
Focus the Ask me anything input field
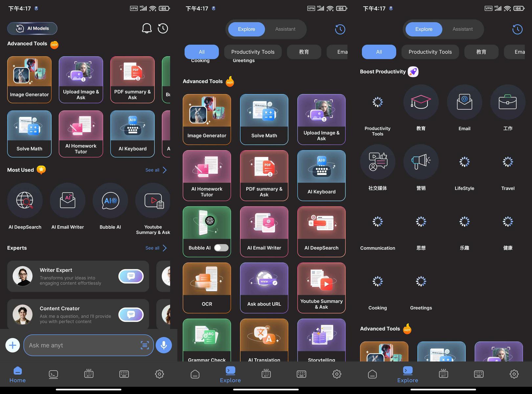click(82, 345)
